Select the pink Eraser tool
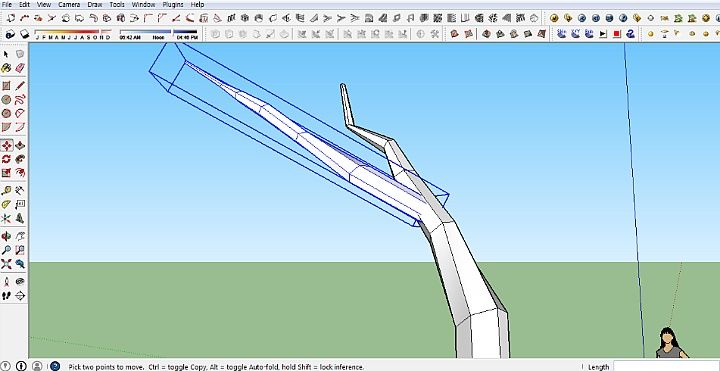 [x=20, y=68]
